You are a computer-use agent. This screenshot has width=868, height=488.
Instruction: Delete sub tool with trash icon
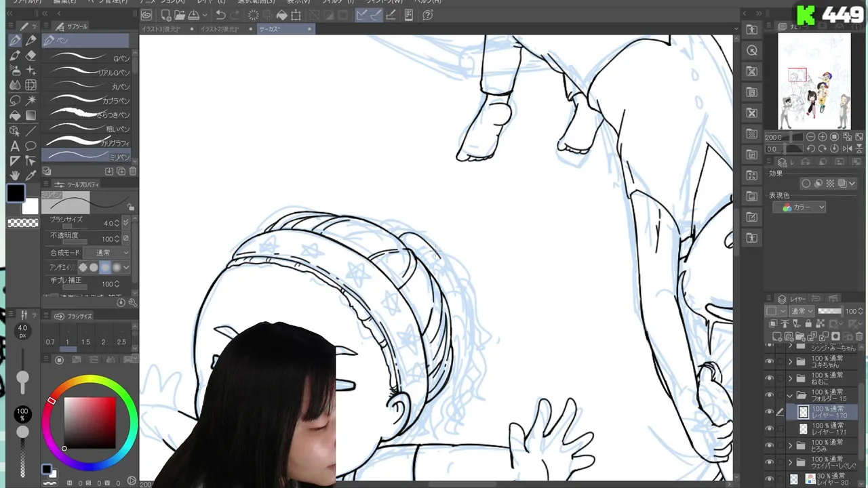pos(132,171)
